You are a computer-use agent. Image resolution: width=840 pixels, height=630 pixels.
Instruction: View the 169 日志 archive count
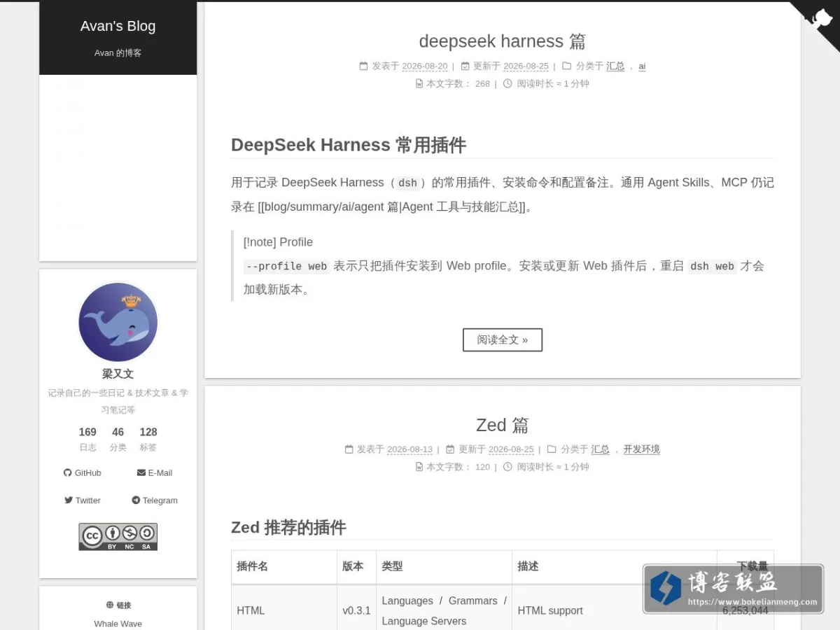(x=87, y=439)
